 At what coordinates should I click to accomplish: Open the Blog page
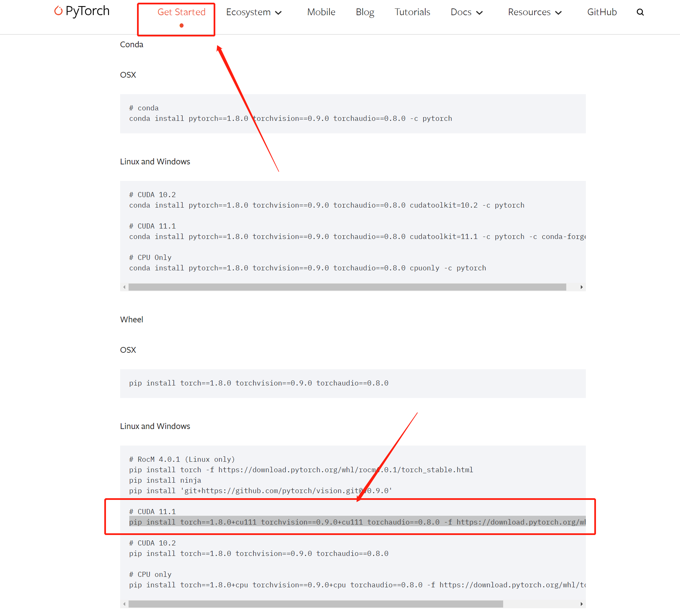coord(365,12)
